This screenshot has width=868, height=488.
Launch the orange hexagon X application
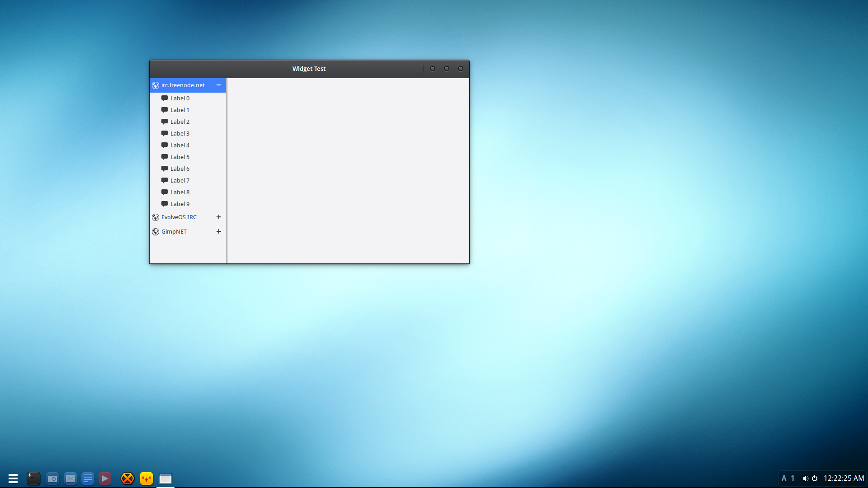coord(127,479)
